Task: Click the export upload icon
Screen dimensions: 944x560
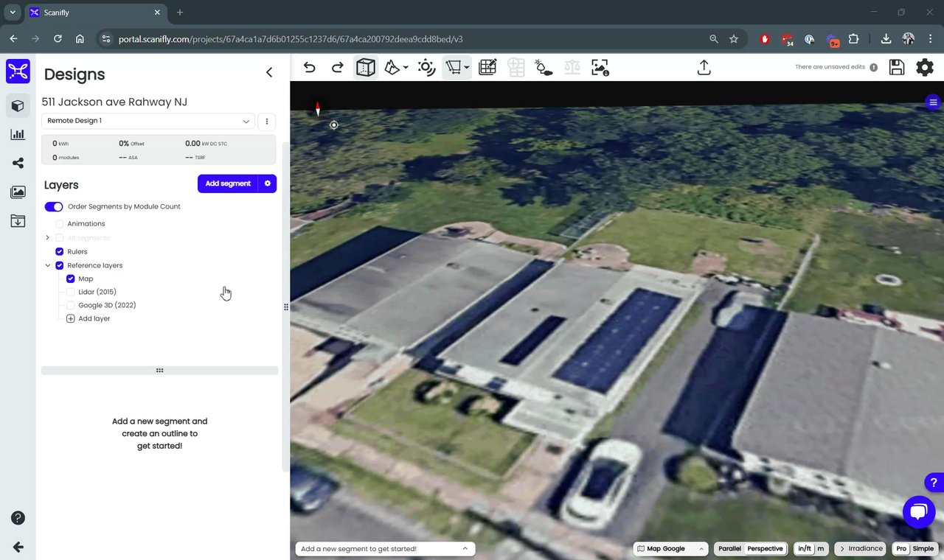Action: [x=704, y=68]
